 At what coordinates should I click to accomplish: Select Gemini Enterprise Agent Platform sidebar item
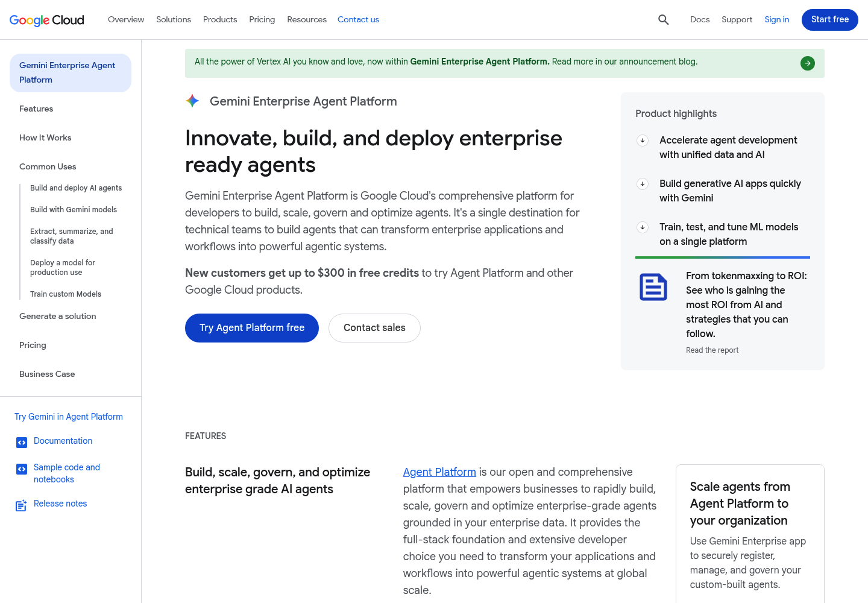point(71,73)
